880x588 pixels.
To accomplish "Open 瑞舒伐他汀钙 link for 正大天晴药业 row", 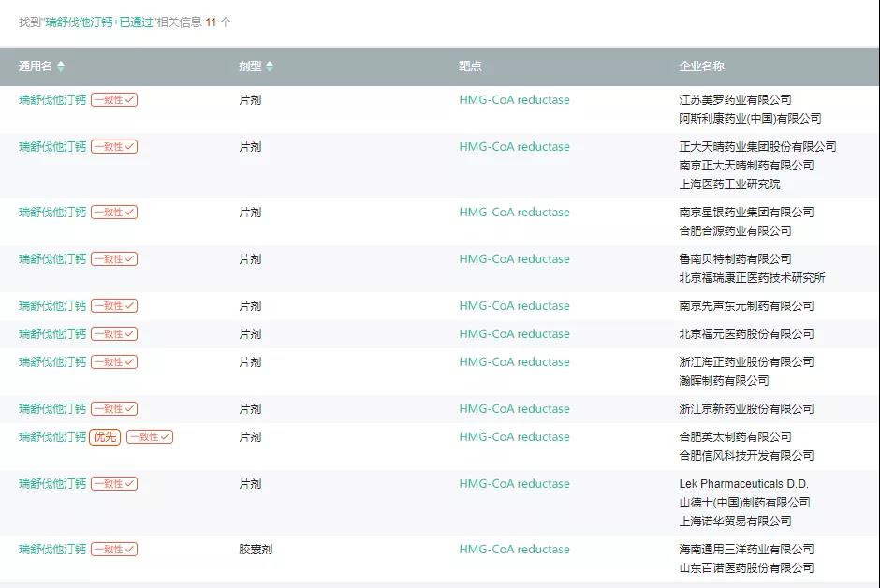I will pyautogui.click(x=52, y=147).
